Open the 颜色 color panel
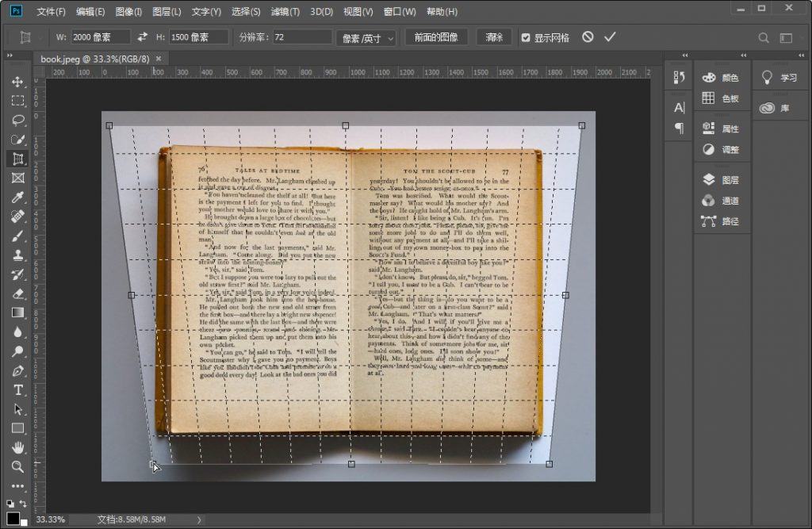The image size is (812, 529). 722,78
